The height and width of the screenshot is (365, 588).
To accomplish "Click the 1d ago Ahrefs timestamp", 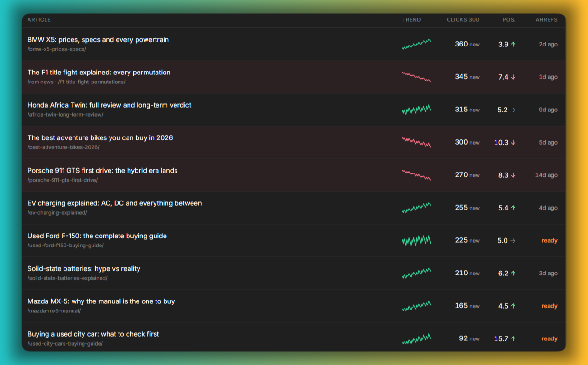I will [x=548, y=77].
